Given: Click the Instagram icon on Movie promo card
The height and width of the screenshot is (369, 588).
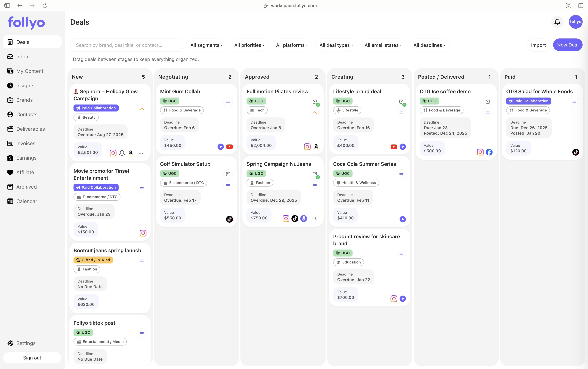Looking at the screenshot, I should [143, 233].
